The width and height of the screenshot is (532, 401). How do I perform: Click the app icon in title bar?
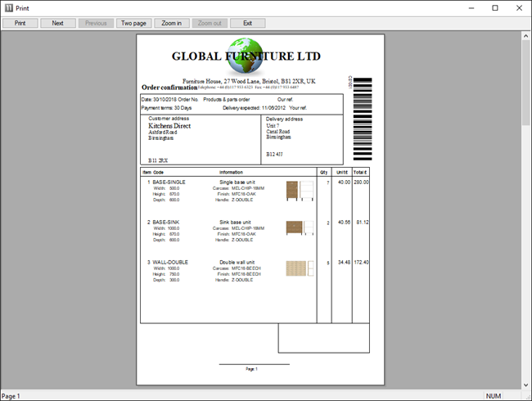(x=8, y=7)
